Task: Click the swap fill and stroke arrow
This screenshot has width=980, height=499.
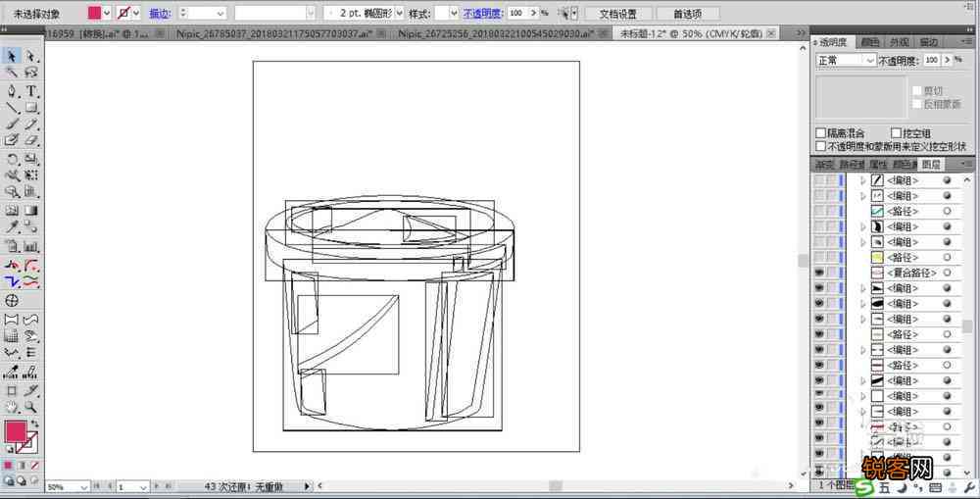Action: coord(35,424)
